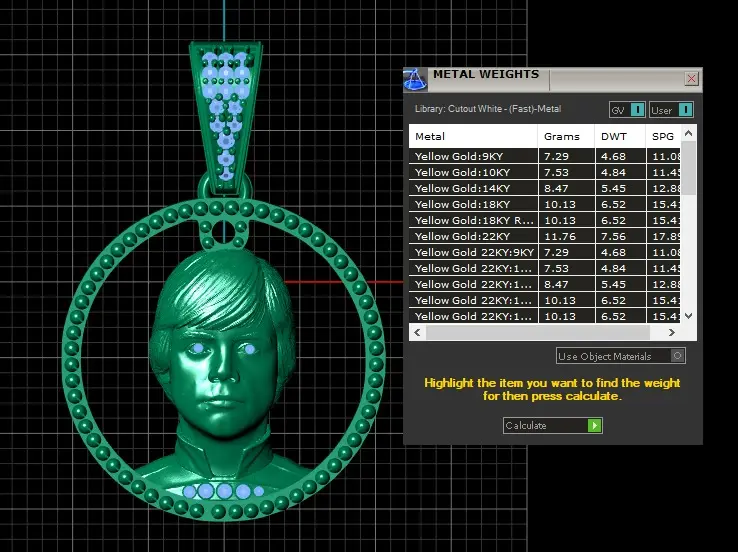Click the SPG column header
This screenshot has height=552, width=738.
pos(664,136)
